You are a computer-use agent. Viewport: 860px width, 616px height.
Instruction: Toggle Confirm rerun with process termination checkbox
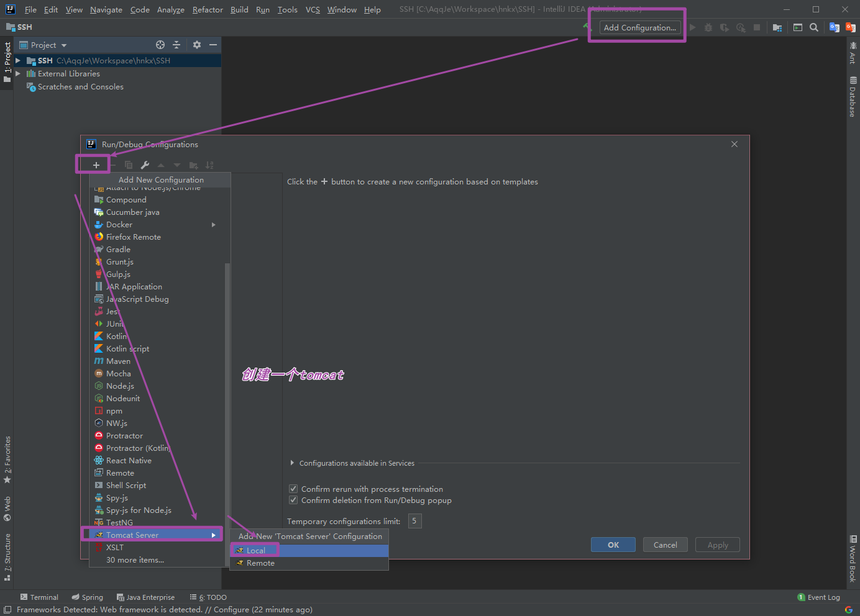click(x=293, y=489)
